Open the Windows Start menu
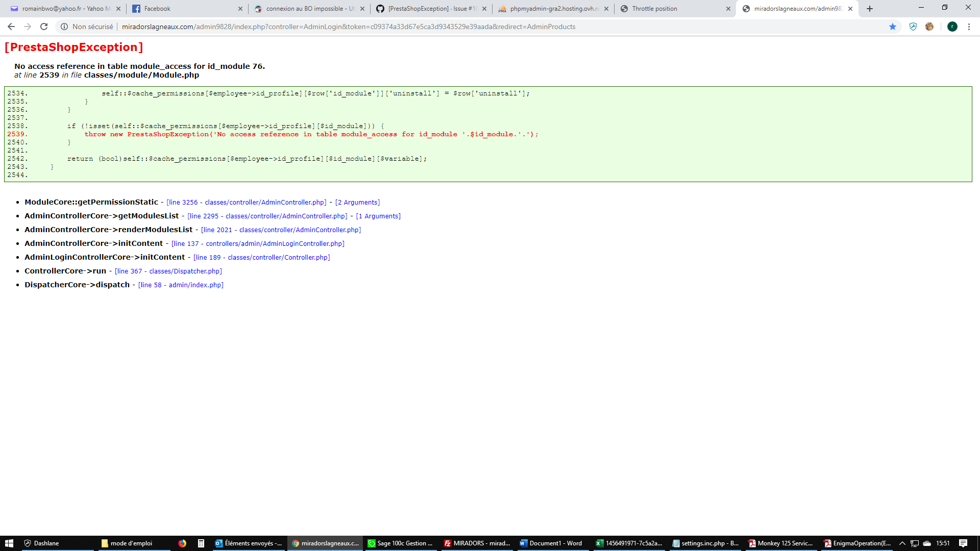The width and height of the screenshot is (980, 551). click(9, 543)
